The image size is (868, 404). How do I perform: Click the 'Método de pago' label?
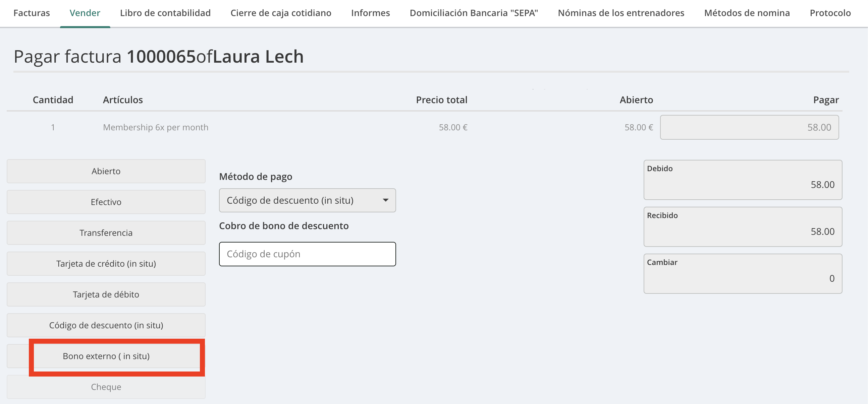coord(256,177)
